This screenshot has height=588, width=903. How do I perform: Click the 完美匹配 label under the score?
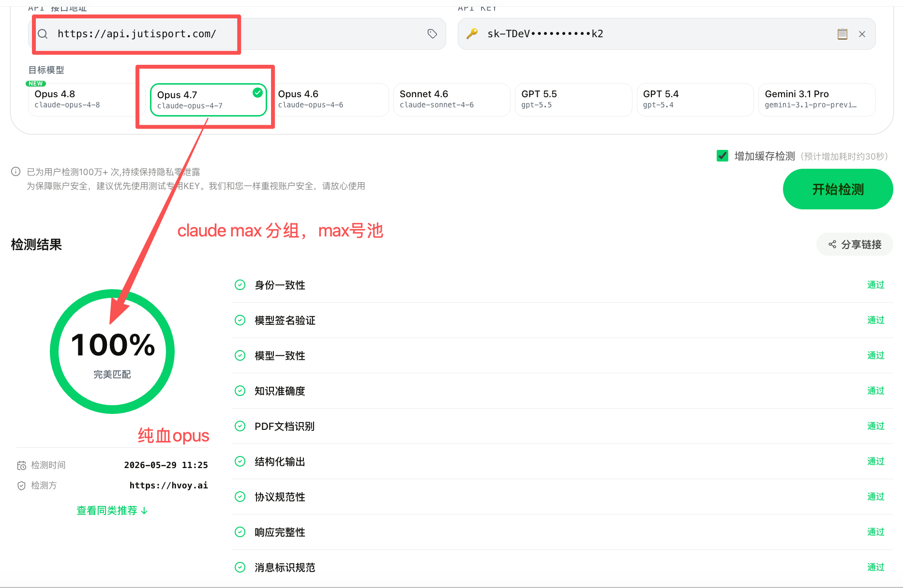112,374
